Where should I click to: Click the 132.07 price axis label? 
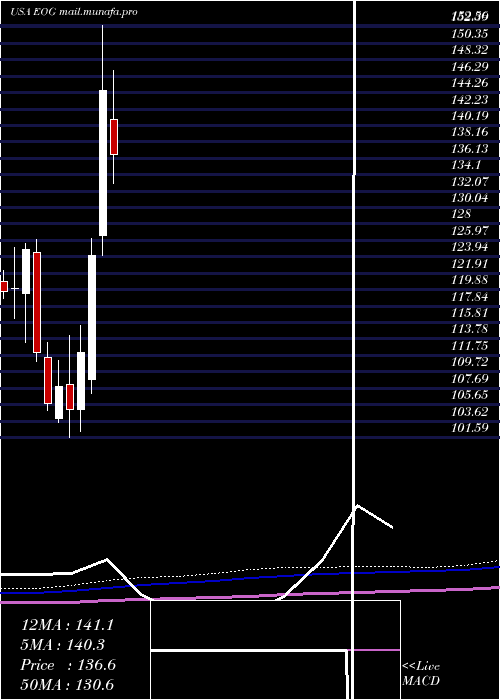pos(469,182)
